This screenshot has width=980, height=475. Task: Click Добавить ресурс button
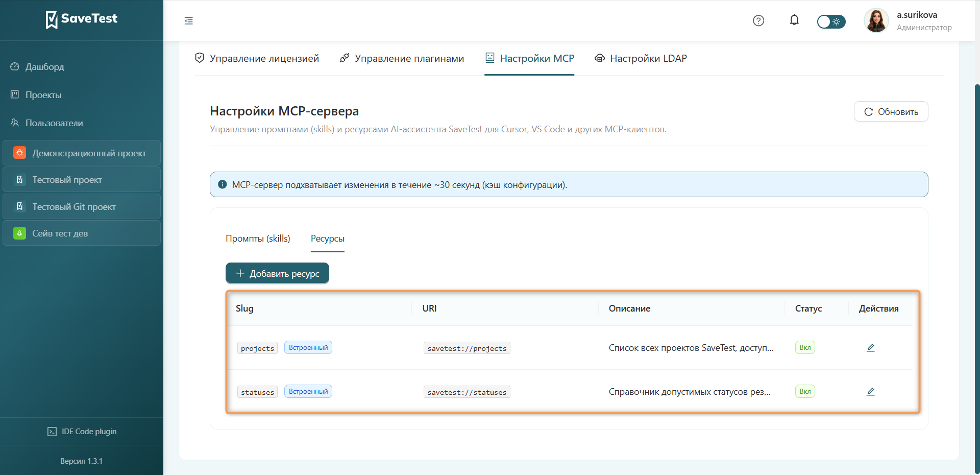pyautogui.click(x=277, y=273)
